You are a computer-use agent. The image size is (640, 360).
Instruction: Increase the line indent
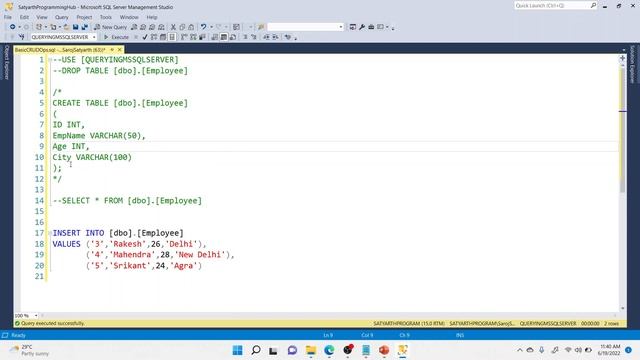point(276,37)
